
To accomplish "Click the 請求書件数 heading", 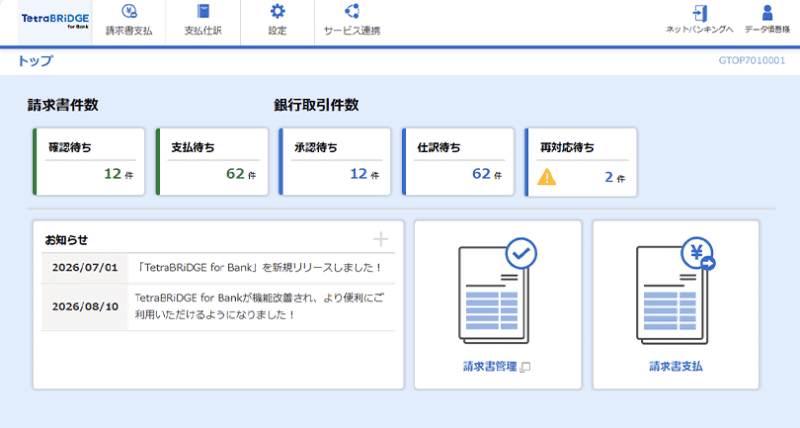I will pyautogui.click(x=63, y=105).
